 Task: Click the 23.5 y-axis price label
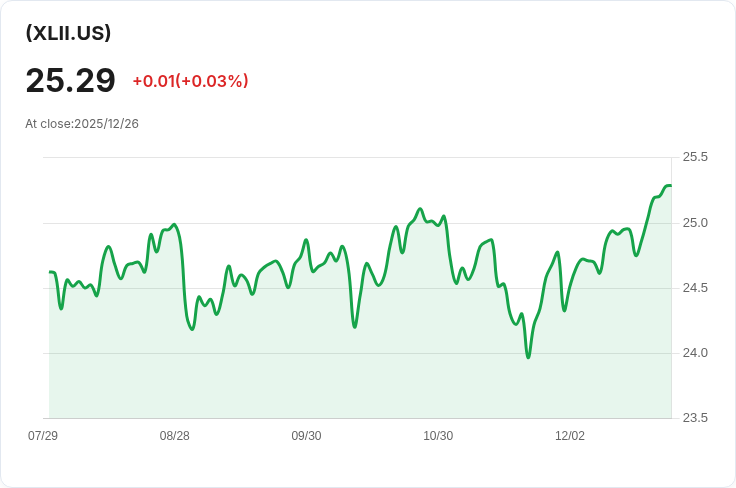(x=695, y=418)
